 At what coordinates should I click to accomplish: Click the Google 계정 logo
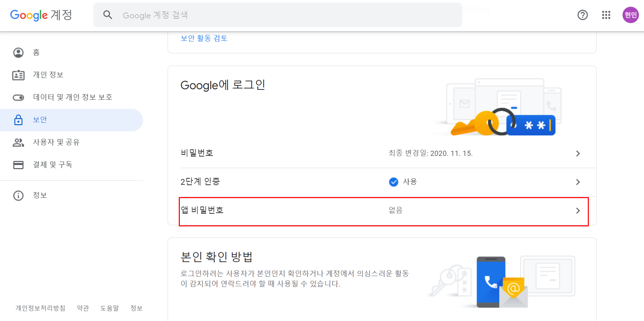point(41,15)
